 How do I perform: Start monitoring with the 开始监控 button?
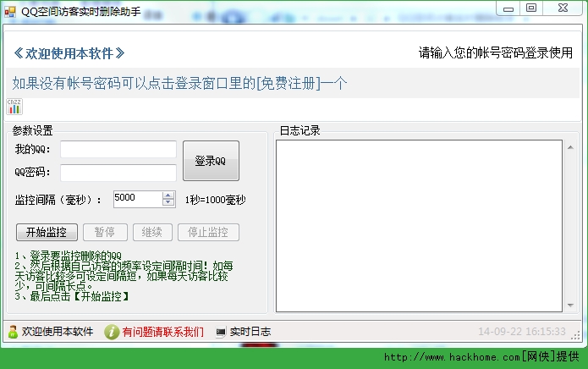47,233
